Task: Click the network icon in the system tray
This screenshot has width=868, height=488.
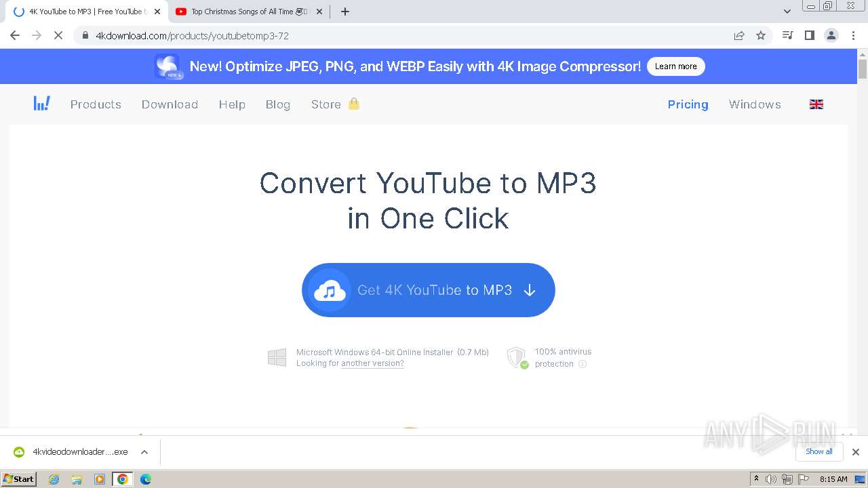Action: click(x=787, y=479)
